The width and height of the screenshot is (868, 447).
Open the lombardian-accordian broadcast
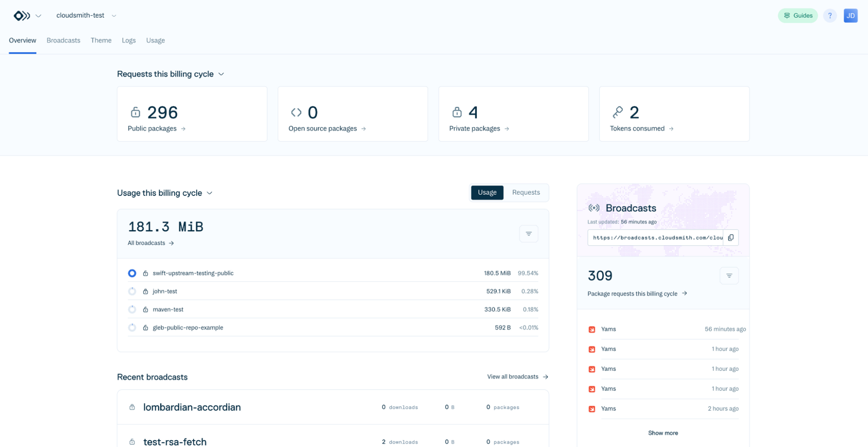click(x=192, y=407)
